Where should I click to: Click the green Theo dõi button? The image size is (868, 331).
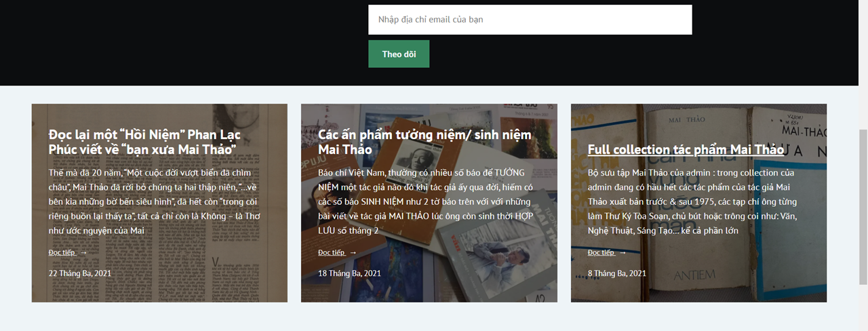399,54
